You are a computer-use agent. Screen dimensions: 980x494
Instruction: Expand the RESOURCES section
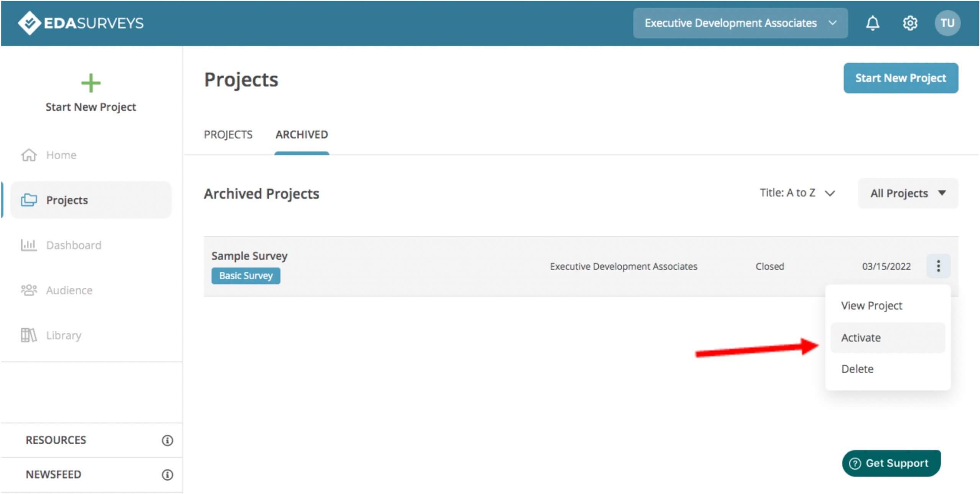pyautogui.click(x=91, y=440)
